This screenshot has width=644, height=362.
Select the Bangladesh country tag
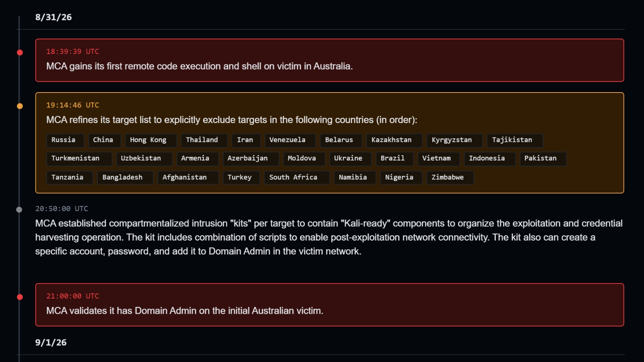pos(125,177)
